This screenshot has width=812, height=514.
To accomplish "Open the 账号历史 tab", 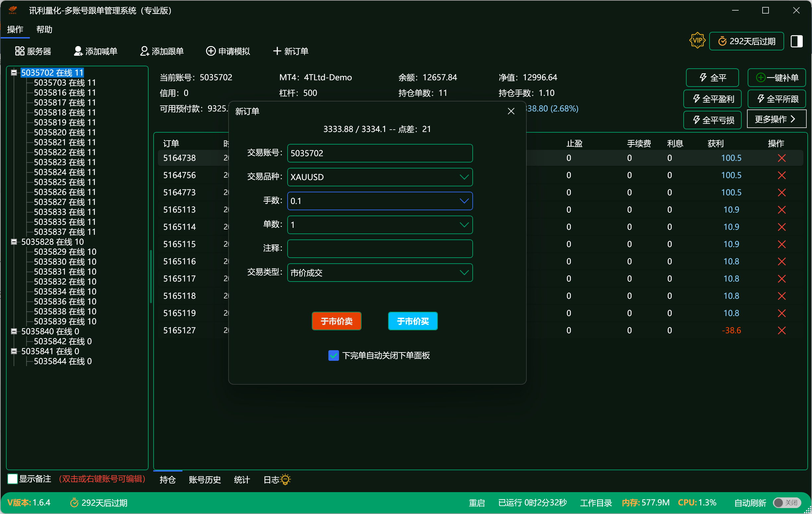I will [205, 479].
